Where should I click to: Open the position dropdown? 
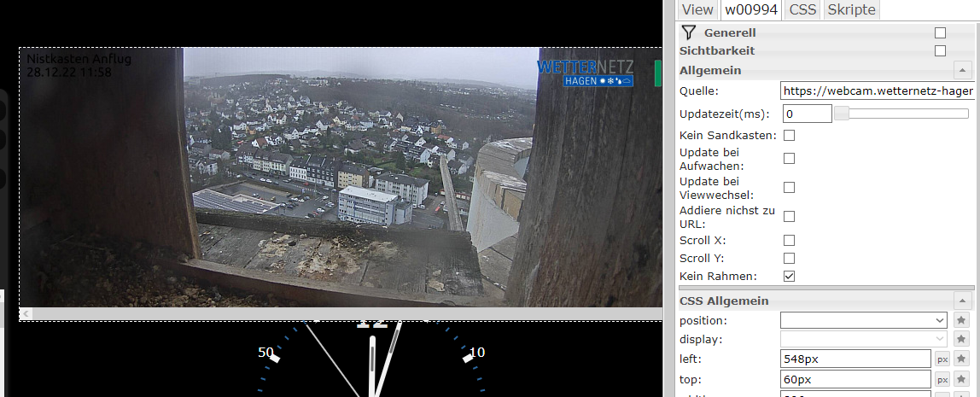click(864, 320)
